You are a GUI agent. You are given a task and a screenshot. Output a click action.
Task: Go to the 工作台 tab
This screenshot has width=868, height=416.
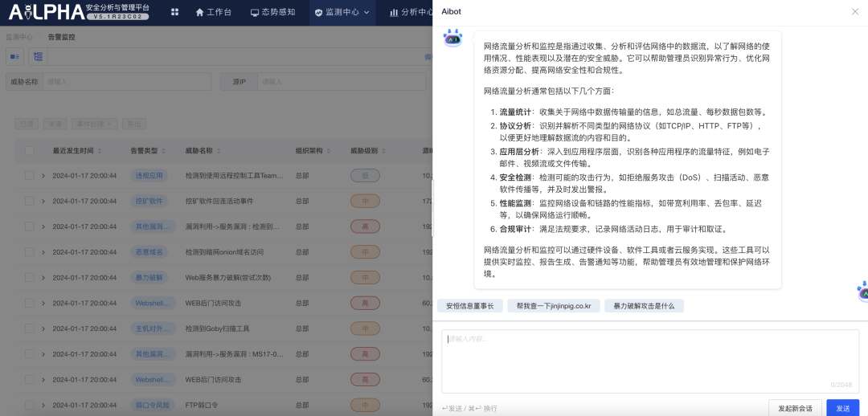tap(214, 13)
